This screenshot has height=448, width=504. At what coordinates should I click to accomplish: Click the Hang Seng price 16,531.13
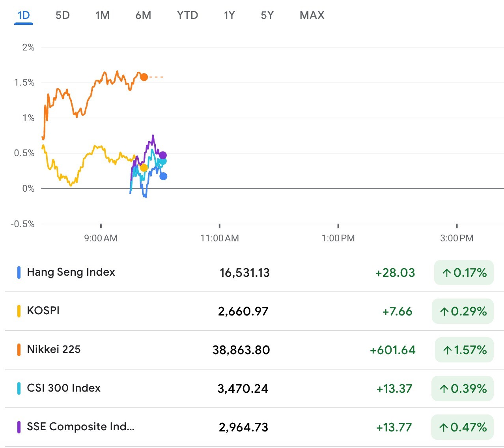245,273
